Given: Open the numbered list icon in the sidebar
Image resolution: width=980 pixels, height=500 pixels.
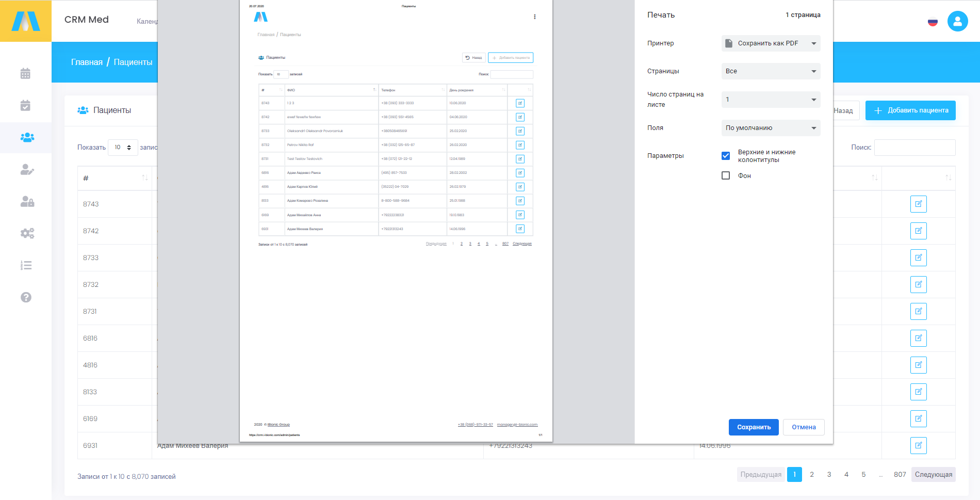Looking at the screenshot, I should pos(26,265).
